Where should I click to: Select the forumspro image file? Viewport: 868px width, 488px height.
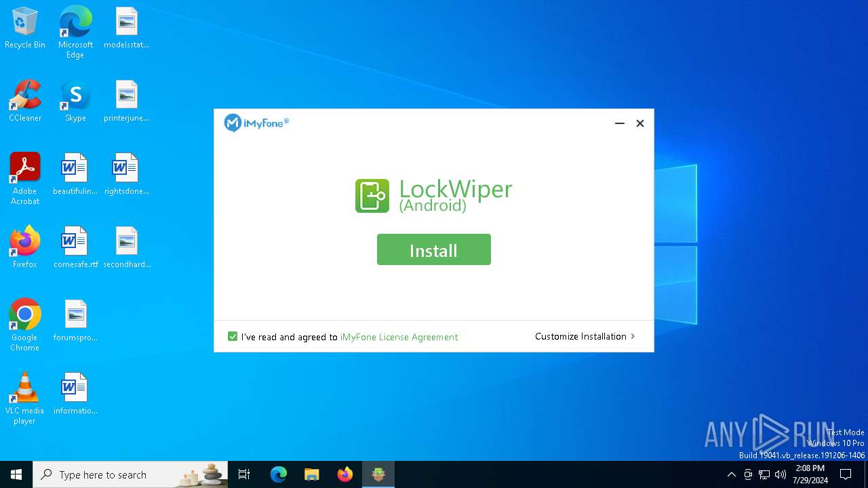pos(75,321)
